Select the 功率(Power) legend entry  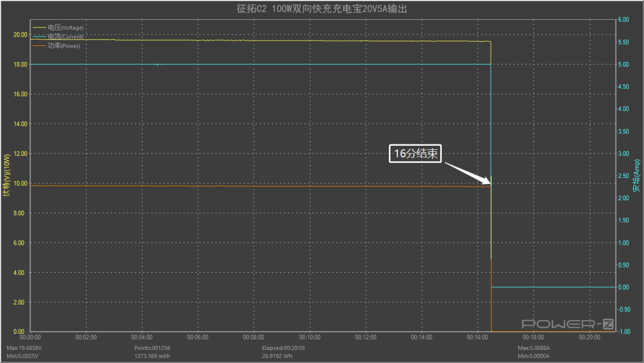pyautogui.click(x=56, y=45)
